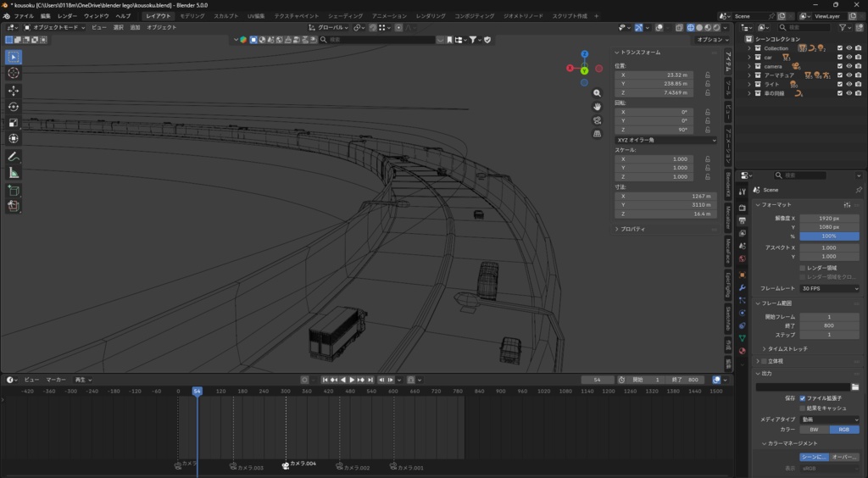This screenshot has width=868, height=478.
Task: Click the blue Z axis gizmo
Action: point(585,54)
